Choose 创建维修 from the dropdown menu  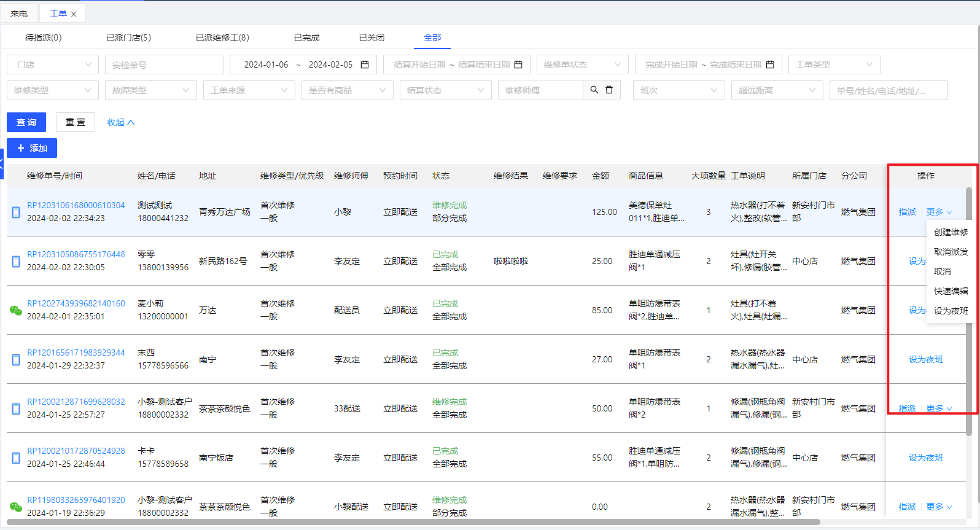951,232
